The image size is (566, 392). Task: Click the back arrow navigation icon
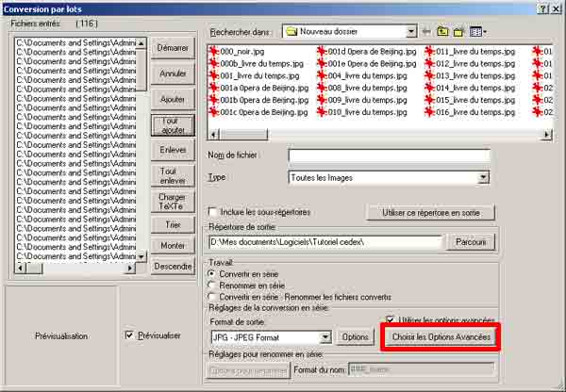coord(426,32)
